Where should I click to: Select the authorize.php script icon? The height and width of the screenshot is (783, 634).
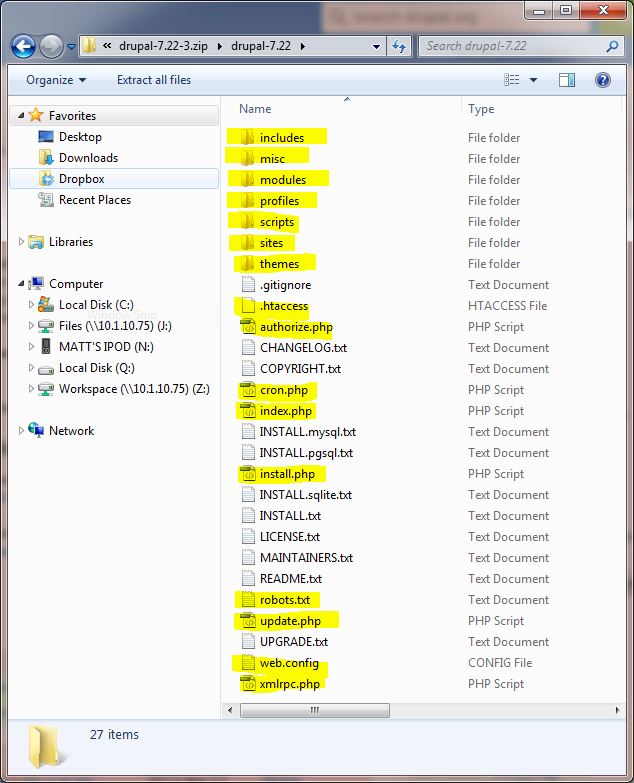click(248, 327)
